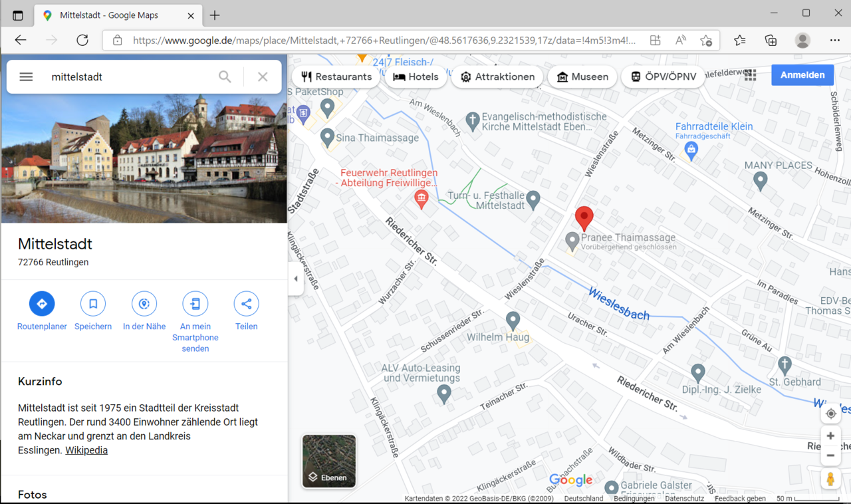The image size is (851, 504).
Task: Click the 50 m map scale
Action: 808,499
